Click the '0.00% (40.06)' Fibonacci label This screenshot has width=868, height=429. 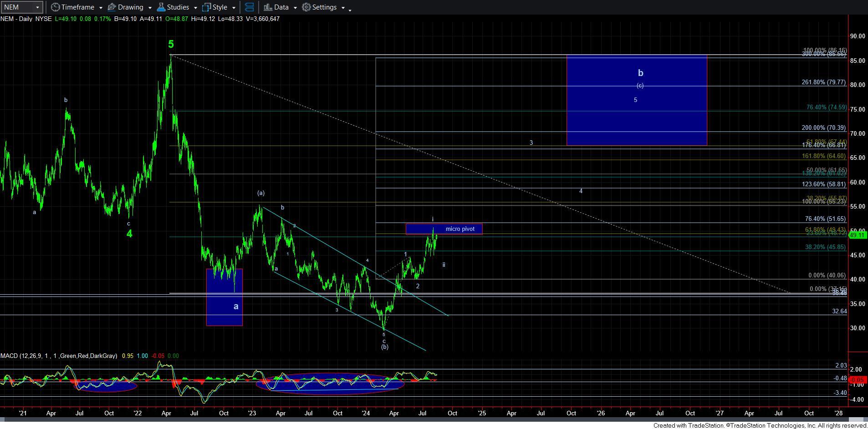[827, 276]
